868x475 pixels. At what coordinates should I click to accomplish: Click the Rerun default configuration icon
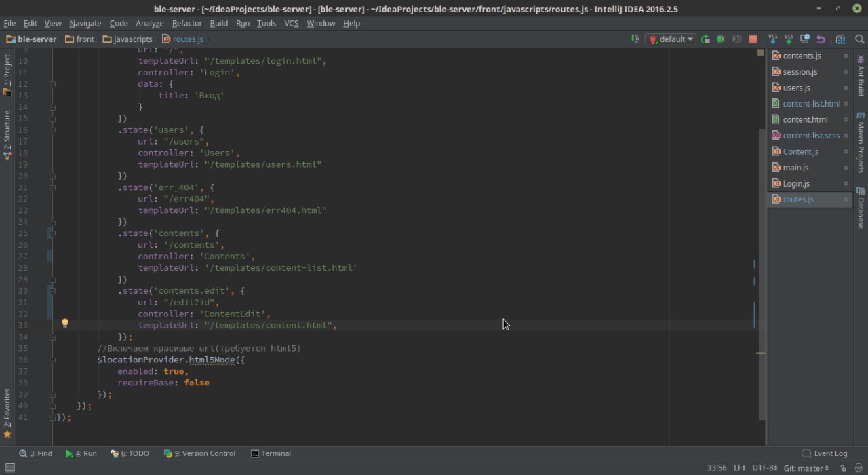705,39
